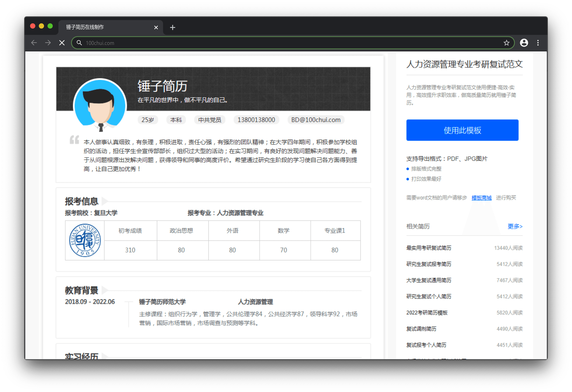Click the phone number 13800138000

(256, 120)
